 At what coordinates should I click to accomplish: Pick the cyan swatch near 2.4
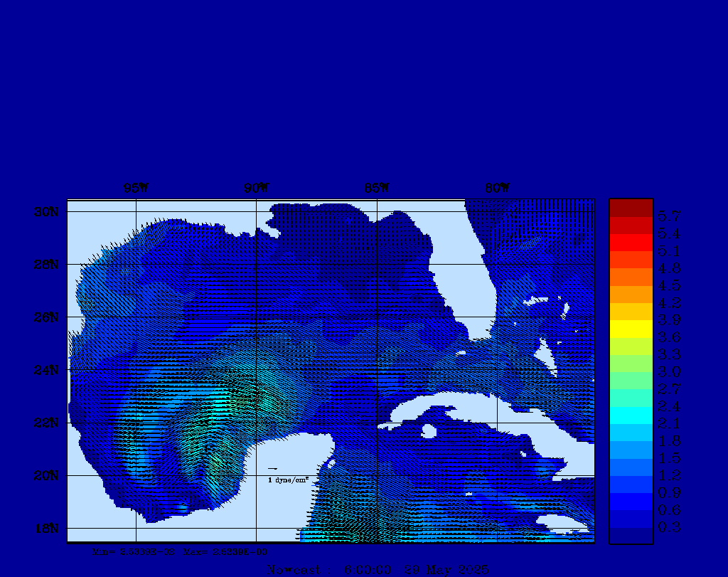click(x=631, y=415)
